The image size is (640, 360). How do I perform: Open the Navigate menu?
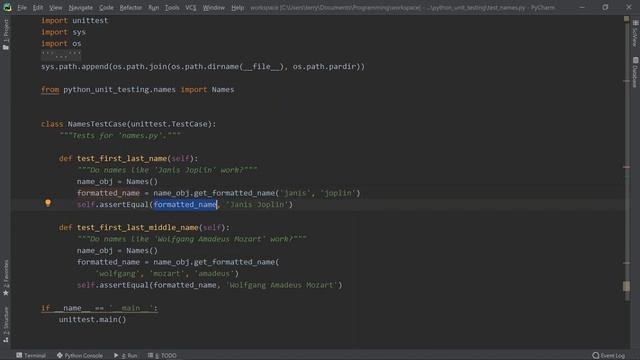[80, 7]
